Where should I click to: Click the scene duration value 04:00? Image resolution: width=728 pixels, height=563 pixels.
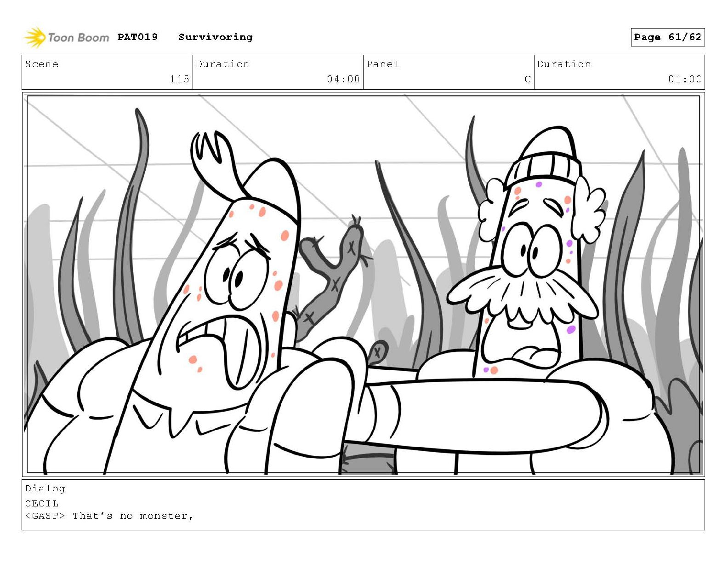343,79
